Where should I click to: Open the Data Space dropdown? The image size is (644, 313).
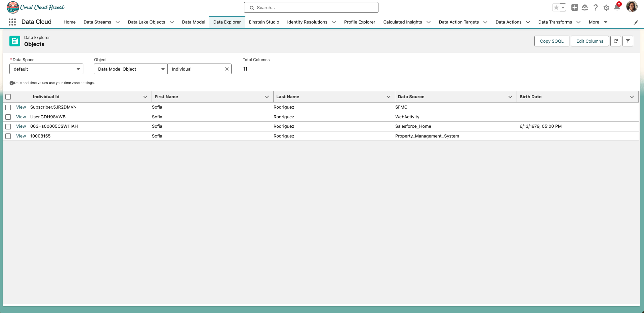pos(46,69)
